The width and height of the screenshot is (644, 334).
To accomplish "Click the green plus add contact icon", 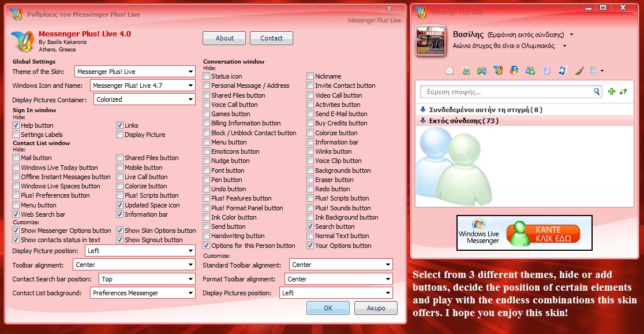I will pos(612,91).
